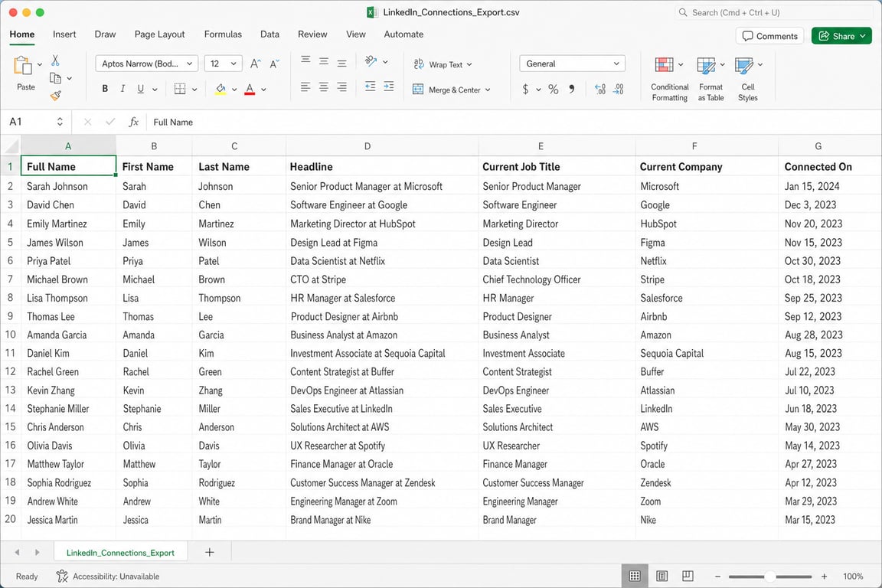Open the Automate tab

[403, 34]
